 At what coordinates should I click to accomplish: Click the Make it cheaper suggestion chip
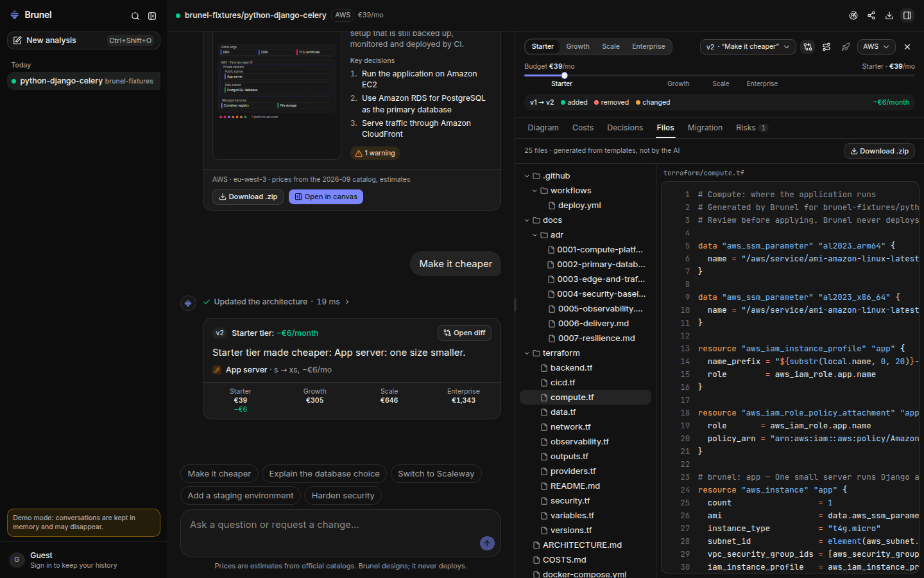pyautogui.click(x=219, y=474)
